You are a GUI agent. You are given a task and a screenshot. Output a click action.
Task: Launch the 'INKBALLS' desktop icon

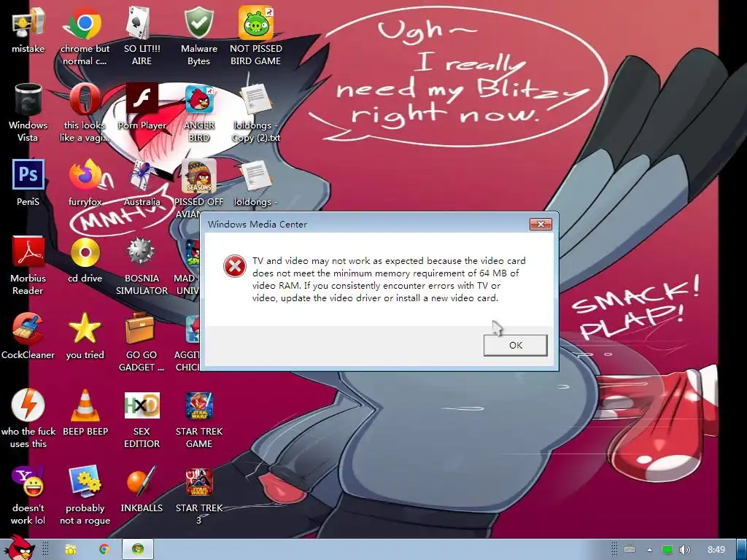(142, 481)
